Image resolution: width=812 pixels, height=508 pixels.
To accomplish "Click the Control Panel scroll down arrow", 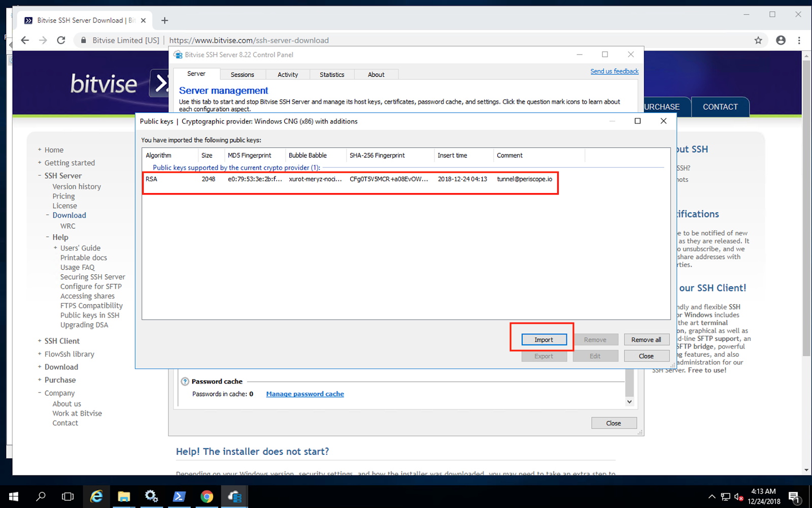I will (629, 402).
